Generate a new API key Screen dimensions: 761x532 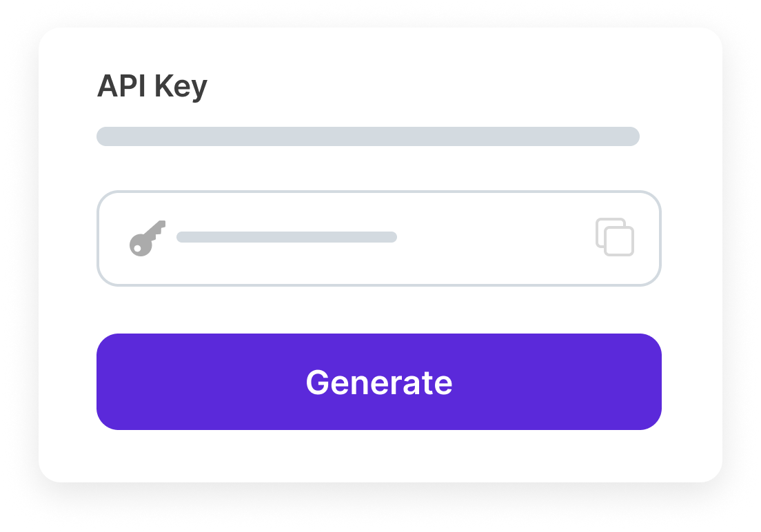click(x=378, y=382)
